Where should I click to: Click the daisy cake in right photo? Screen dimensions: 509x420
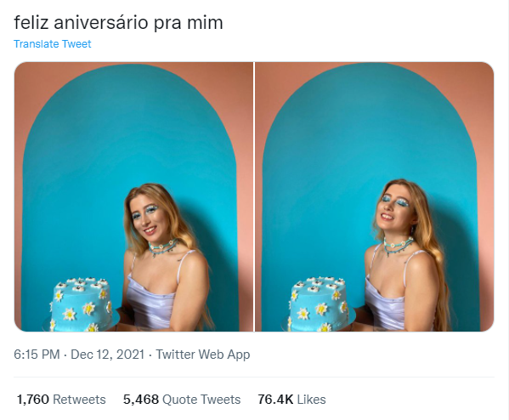(318, 304)
